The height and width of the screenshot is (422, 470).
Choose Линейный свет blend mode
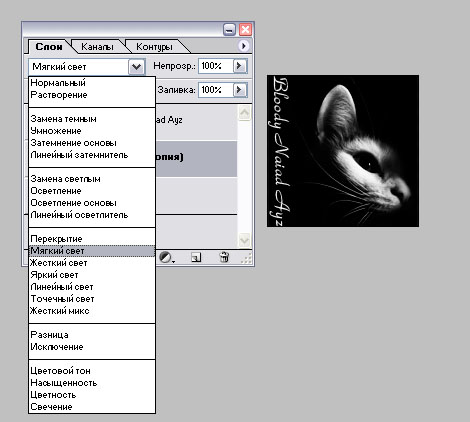pyautogui.click(x=92, y=287)
